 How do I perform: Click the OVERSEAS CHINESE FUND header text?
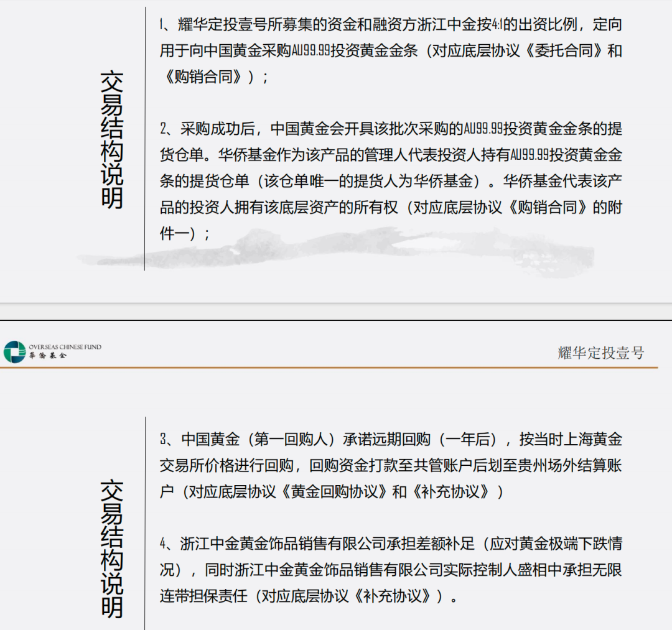65,347
